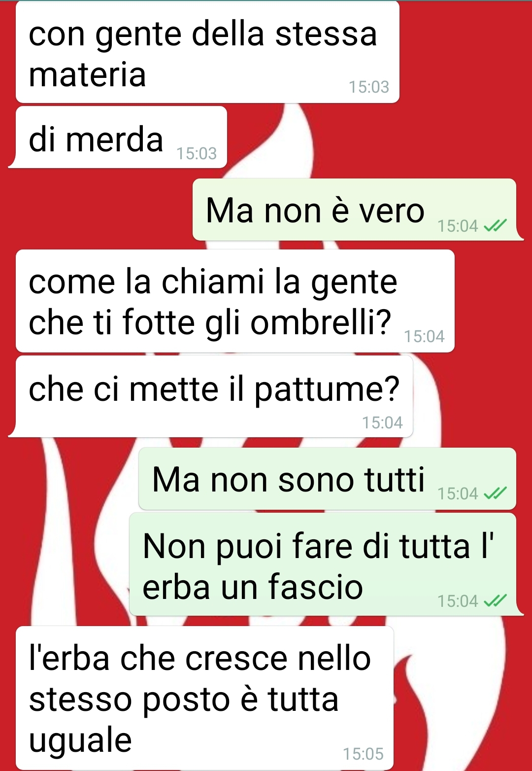Tap message about 'fotte gli ombrelli?'
Screen dimensions: 532x771
235,301
